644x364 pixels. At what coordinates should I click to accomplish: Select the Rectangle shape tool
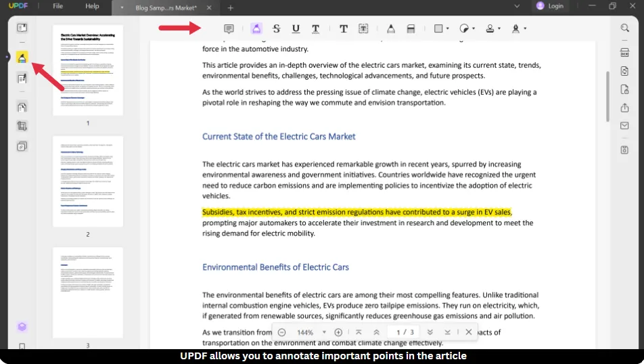(438, 28)
